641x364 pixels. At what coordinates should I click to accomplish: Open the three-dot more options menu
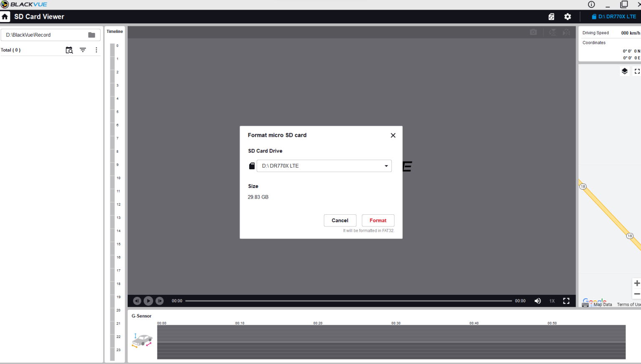(96, 50)
